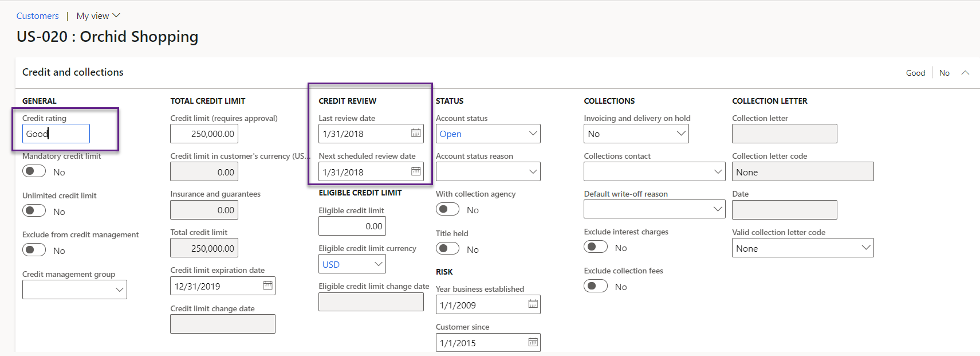Open calendar for Last review date
This screenshot has width=980, height=356.
click(x=416, y=133)
